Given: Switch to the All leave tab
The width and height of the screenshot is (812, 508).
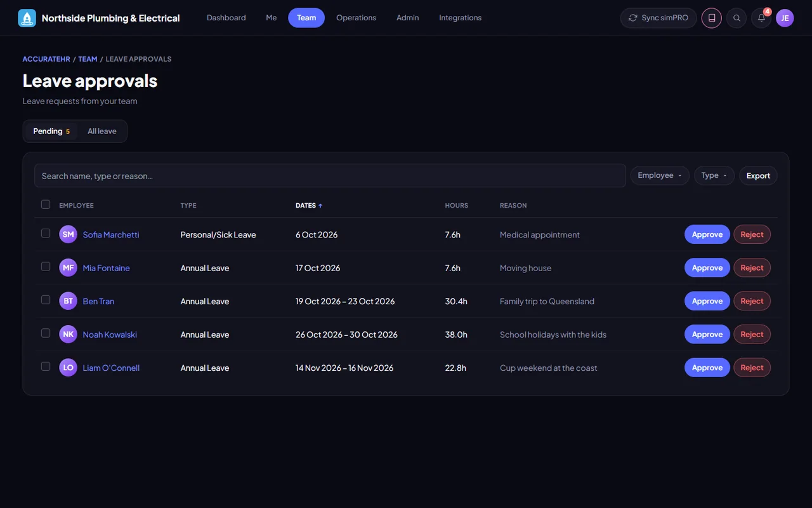Looking at the screenshot, I should (102, 131).
